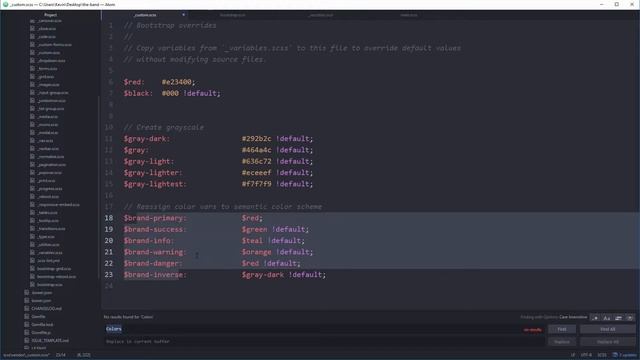Open the SCSS grammar selector in status bar

pos(602,355)
